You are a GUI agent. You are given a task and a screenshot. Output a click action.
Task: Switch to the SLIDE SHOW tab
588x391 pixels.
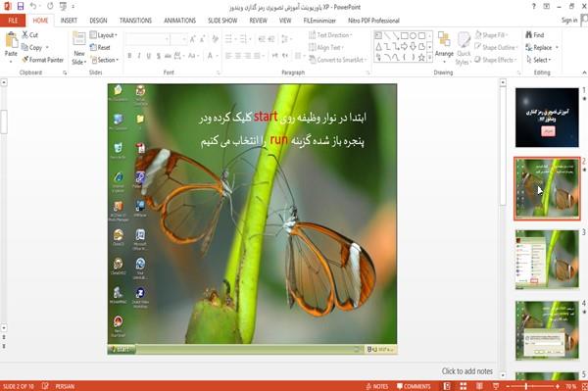click(222, 21)
